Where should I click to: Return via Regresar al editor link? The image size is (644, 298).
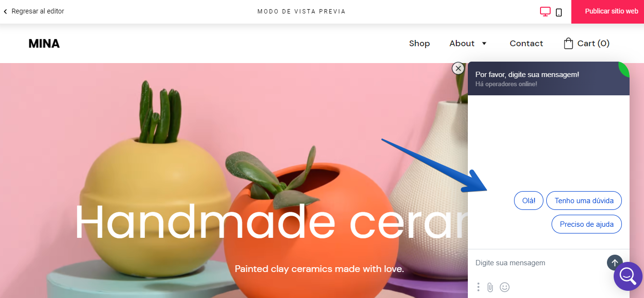tap(38, 11)
